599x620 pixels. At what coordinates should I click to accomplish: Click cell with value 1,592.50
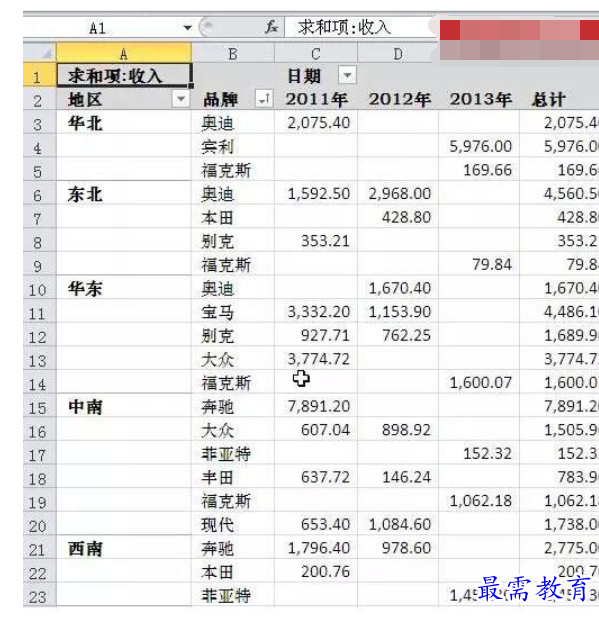[x=316, y=194]
